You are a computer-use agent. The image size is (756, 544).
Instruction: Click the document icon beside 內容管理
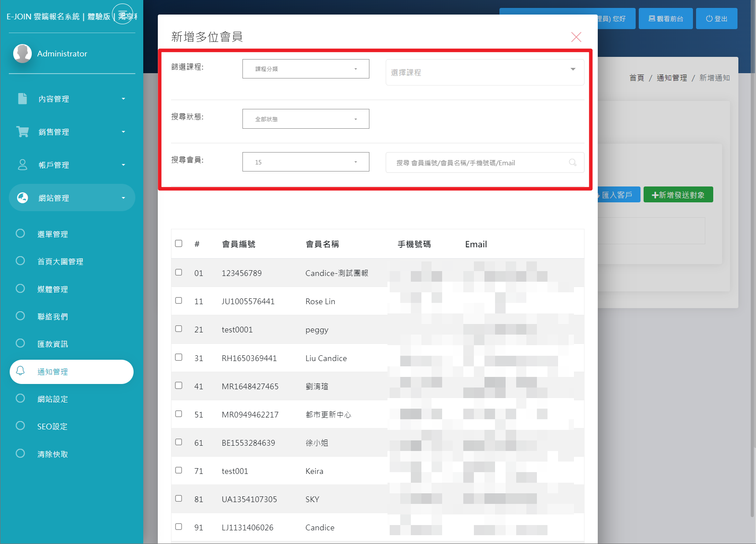point(22,99)
